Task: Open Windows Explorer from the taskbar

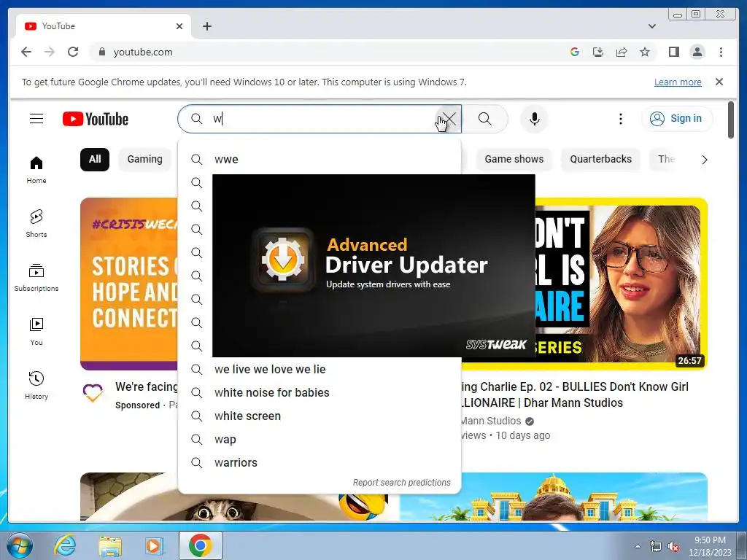Action: 110,545
